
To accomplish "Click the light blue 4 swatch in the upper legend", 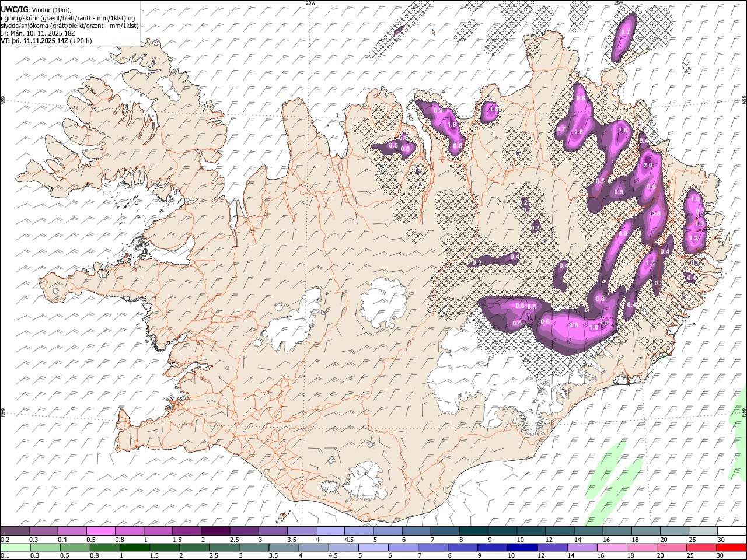I will [330, 531].
